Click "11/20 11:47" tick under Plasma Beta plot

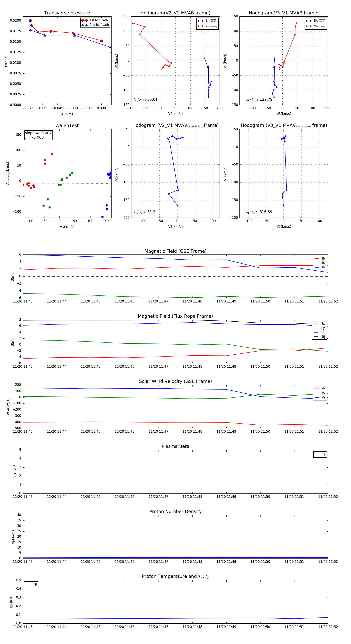158,497
